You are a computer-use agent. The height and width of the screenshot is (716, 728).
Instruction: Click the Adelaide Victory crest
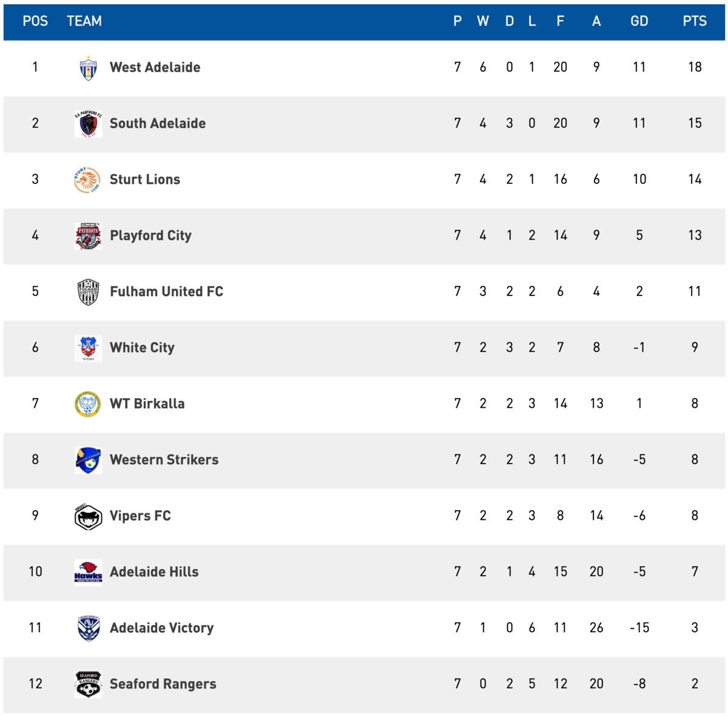coord(89,629)
